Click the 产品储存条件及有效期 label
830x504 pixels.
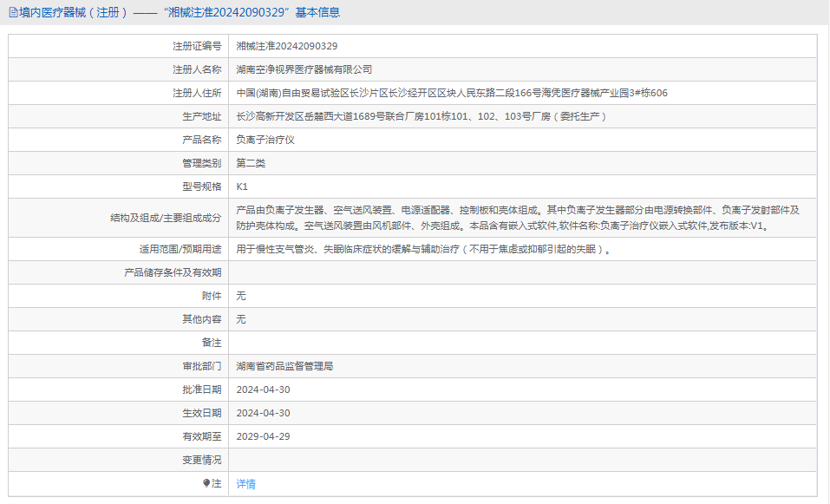tap(173, 272)
